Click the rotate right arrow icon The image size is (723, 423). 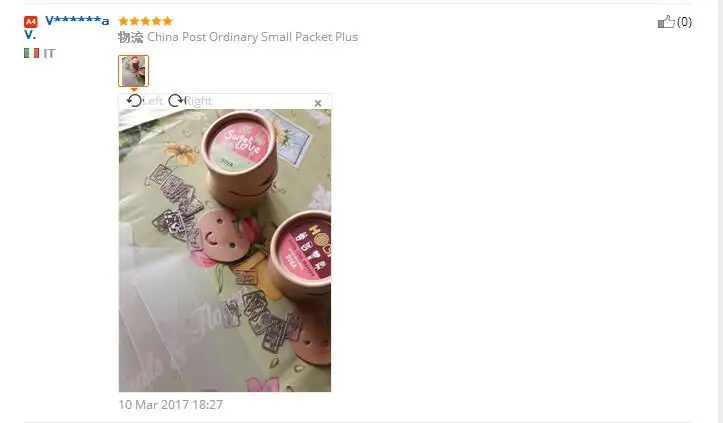pyautogui.click(x=176, y=100)
